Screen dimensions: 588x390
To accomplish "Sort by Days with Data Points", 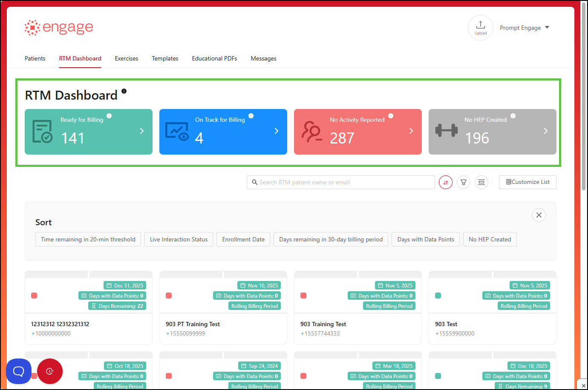I will coord(426,239).
